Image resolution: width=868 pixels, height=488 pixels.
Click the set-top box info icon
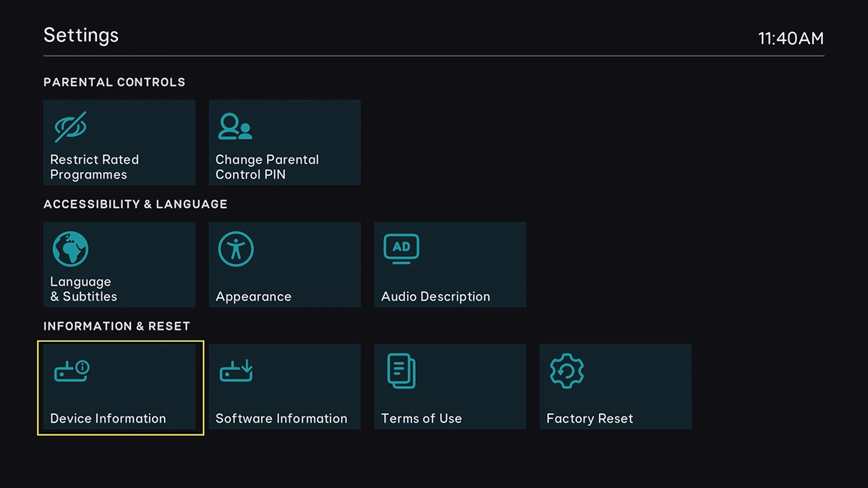72,372
